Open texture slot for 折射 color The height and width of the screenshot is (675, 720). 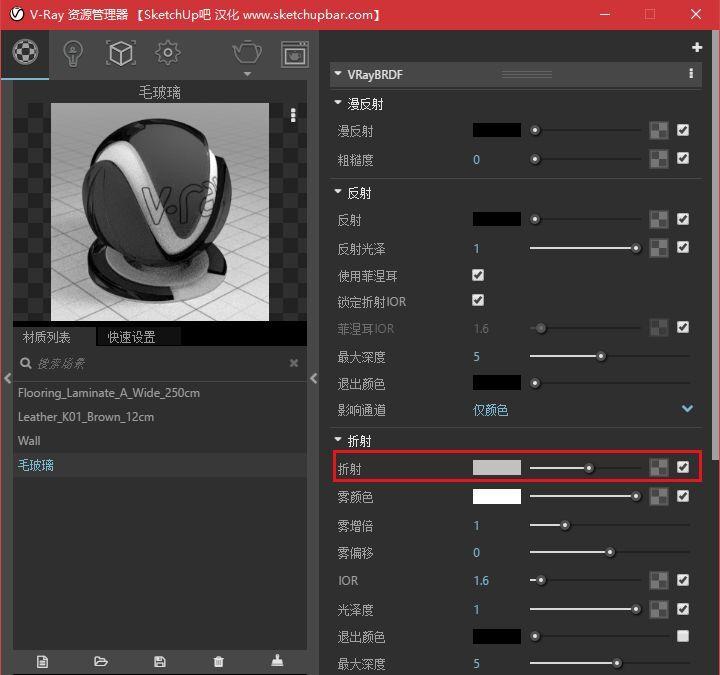click(x=659, y=467)
